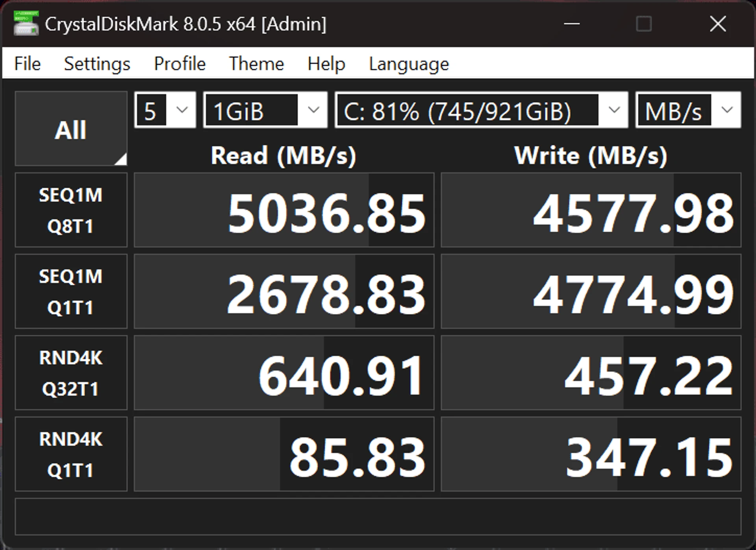Click the CrystalDiskMark app icon in title bar

[x=26, y=24]
